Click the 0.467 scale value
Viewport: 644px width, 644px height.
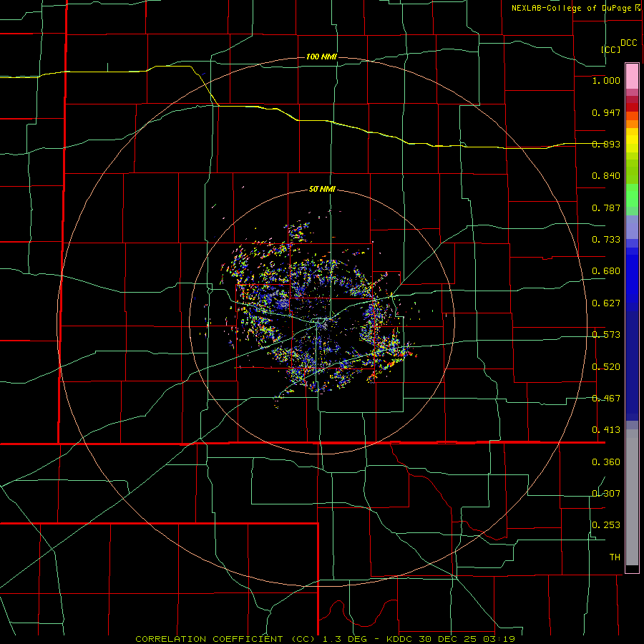606,399
